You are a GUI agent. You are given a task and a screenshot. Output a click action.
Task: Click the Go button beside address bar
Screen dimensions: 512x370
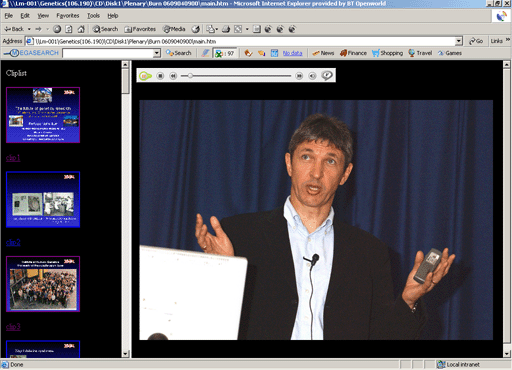coord(476,41)
